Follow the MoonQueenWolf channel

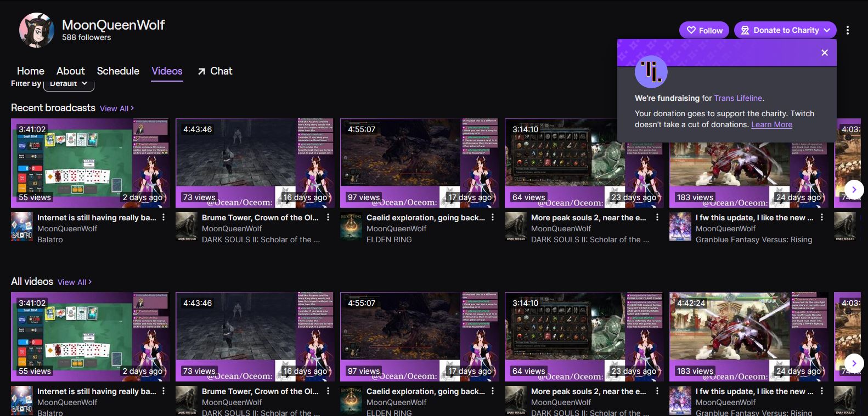pyautogui.click(x=704, y=30)
